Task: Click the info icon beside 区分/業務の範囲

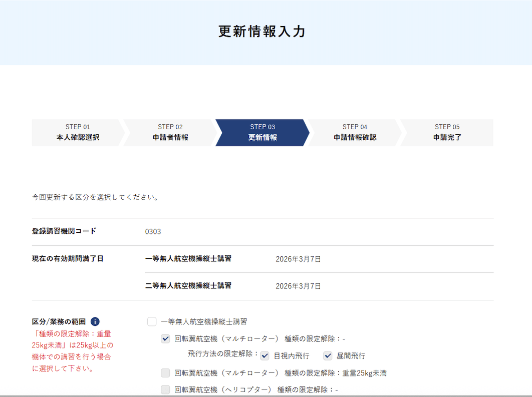Action: tap(95, 322)
